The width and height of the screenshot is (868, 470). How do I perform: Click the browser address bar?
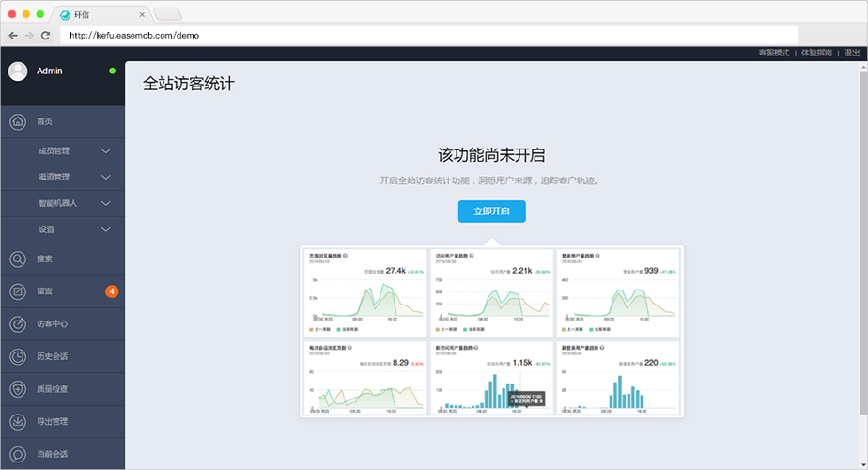tap(429, 36)
